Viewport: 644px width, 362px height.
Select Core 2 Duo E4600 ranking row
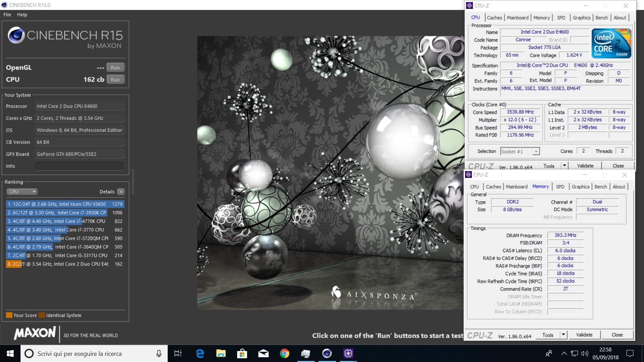(65, 264)
